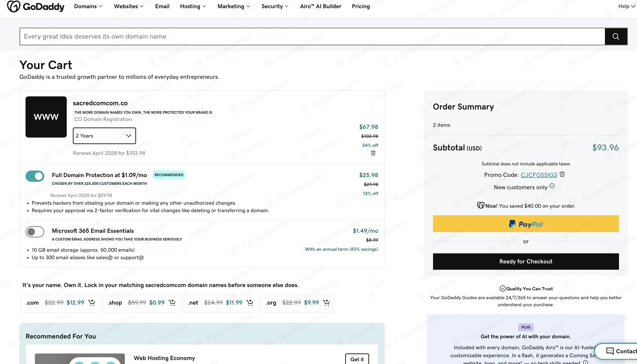Click the $67.98 domain price
This screenshot has width=637, height=364.
[369, 127]
